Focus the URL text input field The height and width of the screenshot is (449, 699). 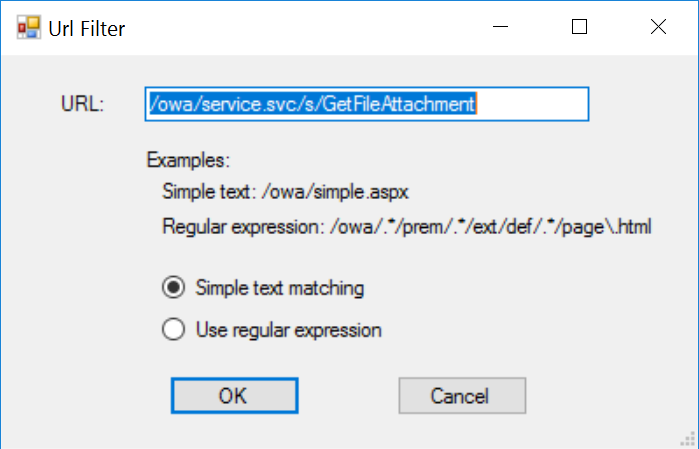(530, 104)
